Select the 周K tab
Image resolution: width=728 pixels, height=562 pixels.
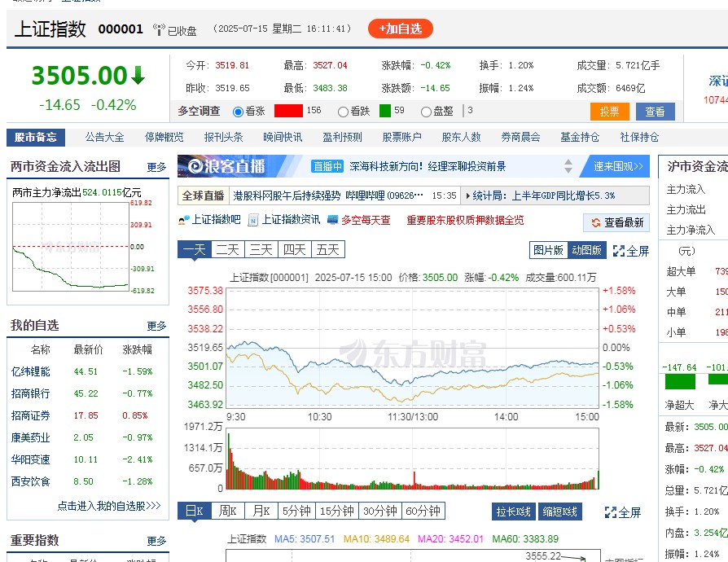[227, 511]
